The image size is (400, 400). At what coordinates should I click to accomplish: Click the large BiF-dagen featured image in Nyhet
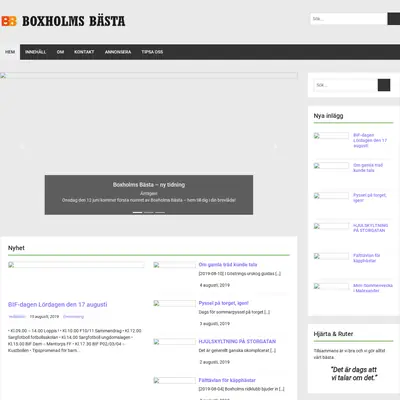(x=76, y=265)
